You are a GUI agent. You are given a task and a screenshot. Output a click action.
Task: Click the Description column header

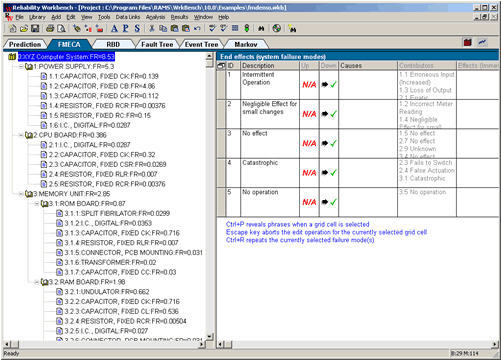(270, 66)
